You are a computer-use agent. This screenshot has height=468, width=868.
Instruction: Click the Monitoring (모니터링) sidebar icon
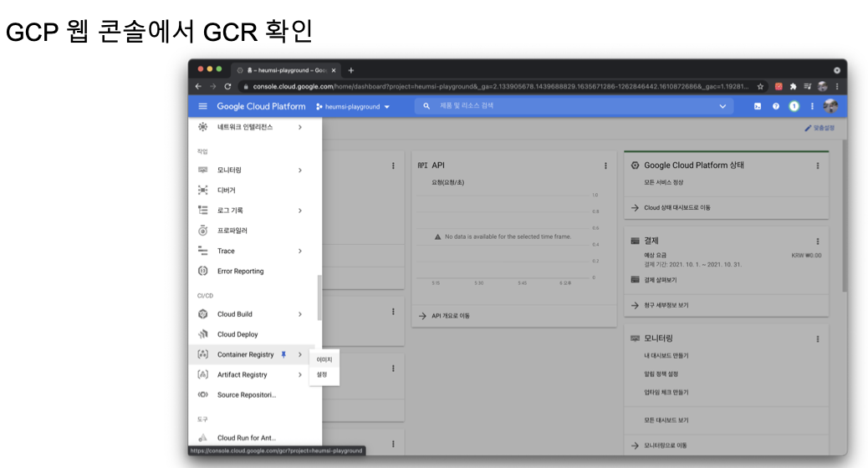tap(202, 170)
